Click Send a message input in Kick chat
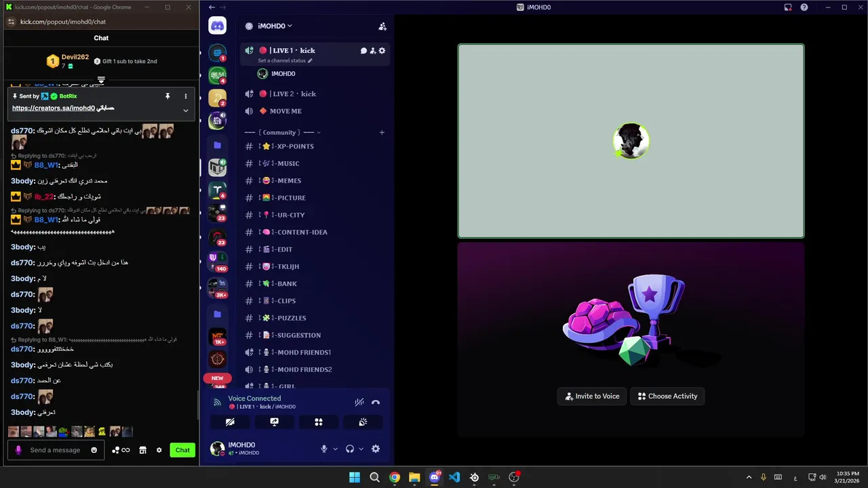This screenshot has width=868, height=488. (55, 450)
